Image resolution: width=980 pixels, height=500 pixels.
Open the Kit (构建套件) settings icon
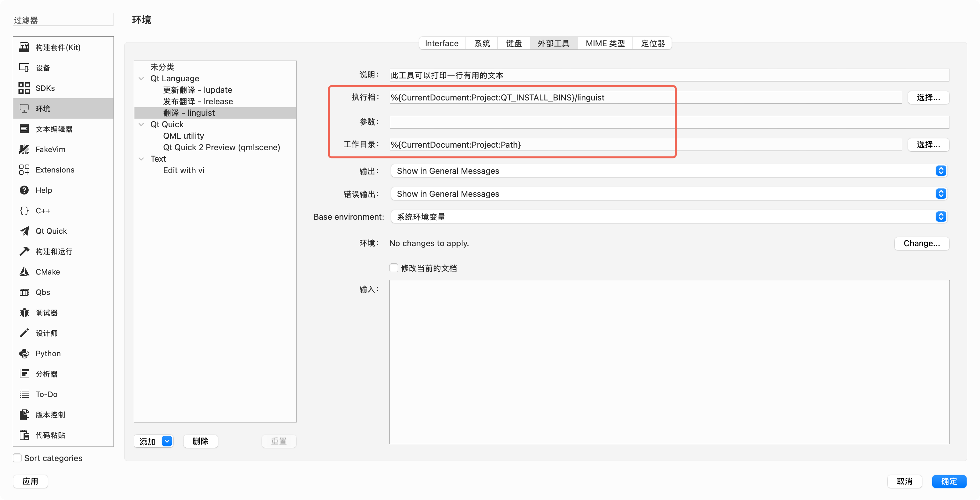click(24, 47)
